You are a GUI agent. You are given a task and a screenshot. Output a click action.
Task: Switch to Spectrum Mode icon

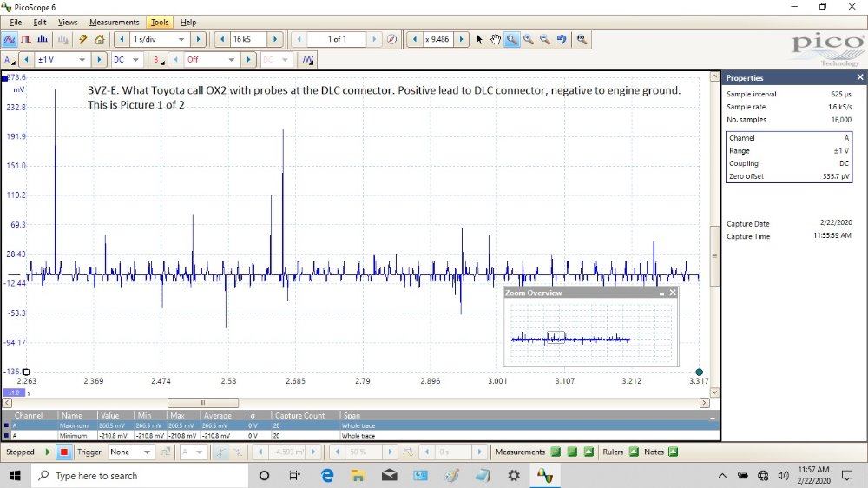point(43,39)
